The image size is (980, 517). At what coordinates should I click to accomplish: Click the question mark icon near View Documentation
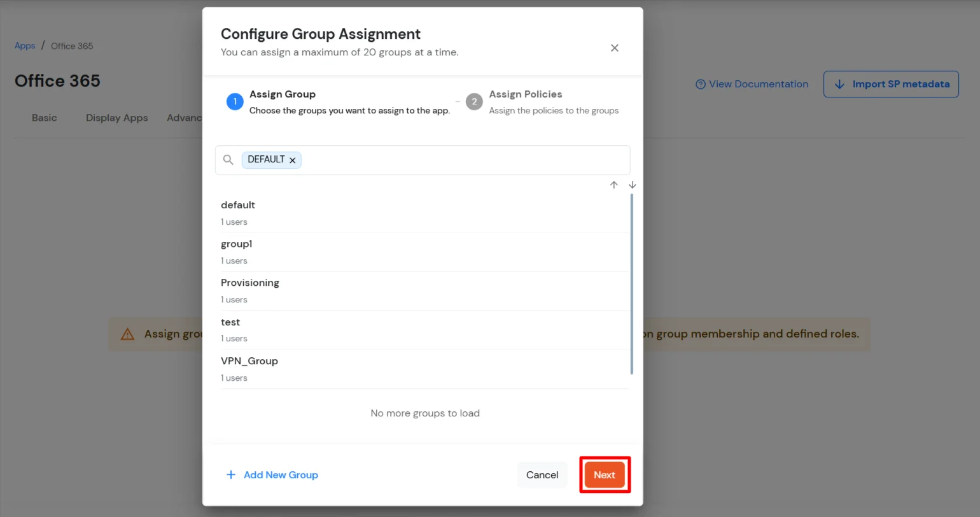coord(700,84)
